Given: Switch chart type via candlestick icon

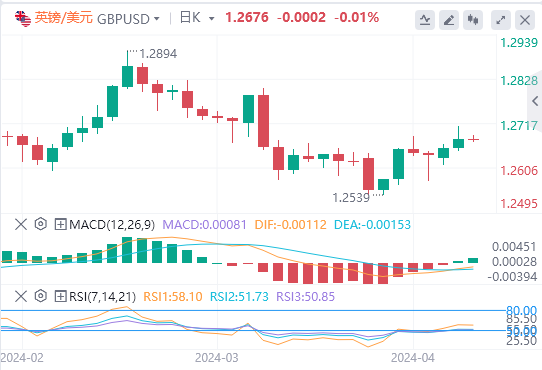Looking at the screenshot, I should pyautogui.click(x=473, y=20).
